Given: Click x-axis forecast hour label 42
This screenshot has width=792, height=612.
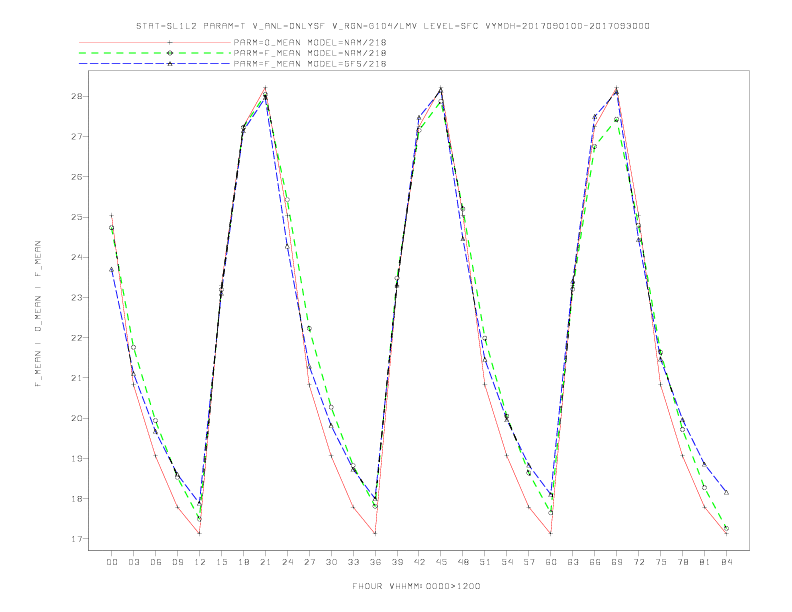Looking at the screenshot, I should coord(419,562).
